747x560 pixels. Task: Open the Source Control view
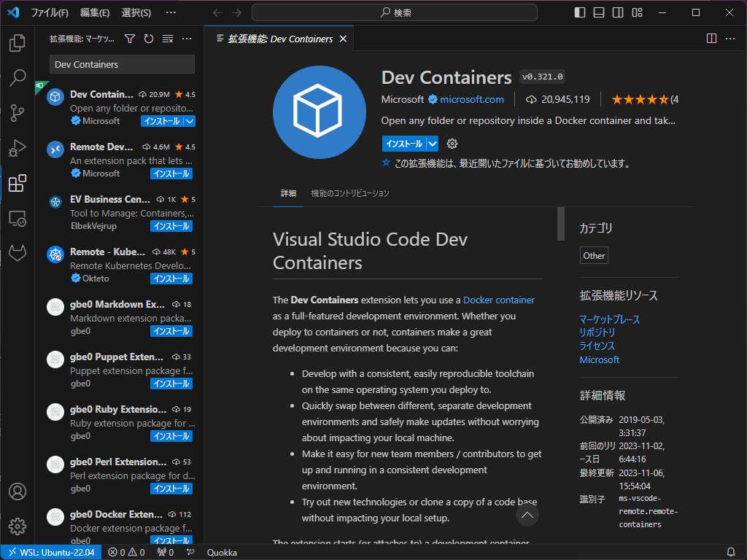pos(18,113)
